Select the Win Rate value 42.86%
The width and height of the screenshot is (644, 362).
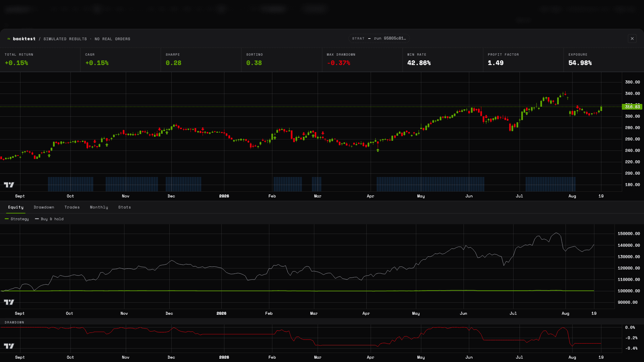click(x=419, y=63)
